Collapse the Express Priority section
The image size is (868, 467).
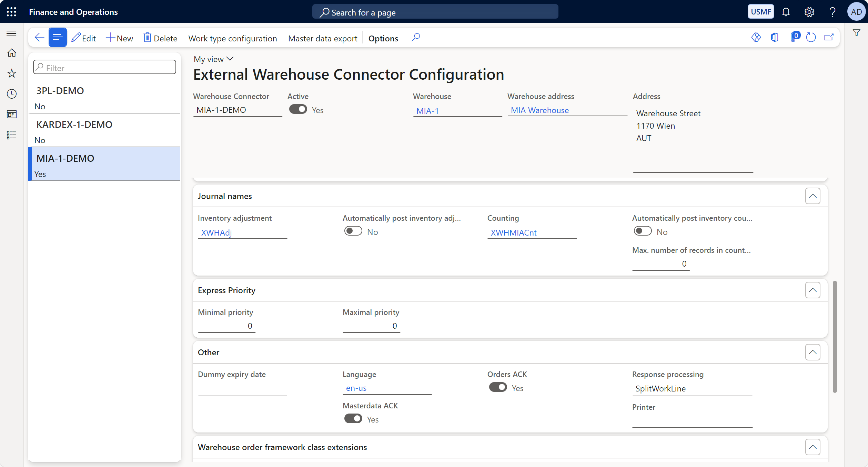coord(813,290)
